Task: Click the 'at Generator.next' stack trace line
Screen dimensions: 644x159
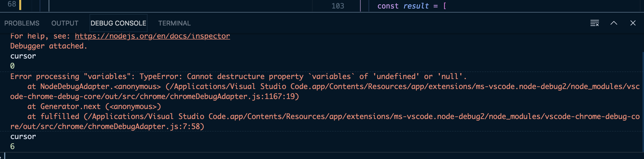Action: [94, 106]
